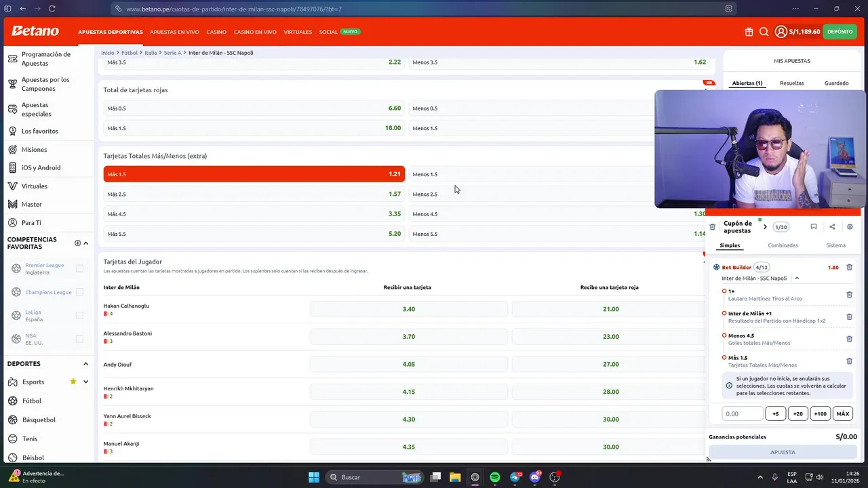
Task: Expand the Esports submenu chevron
Action: 85,382
